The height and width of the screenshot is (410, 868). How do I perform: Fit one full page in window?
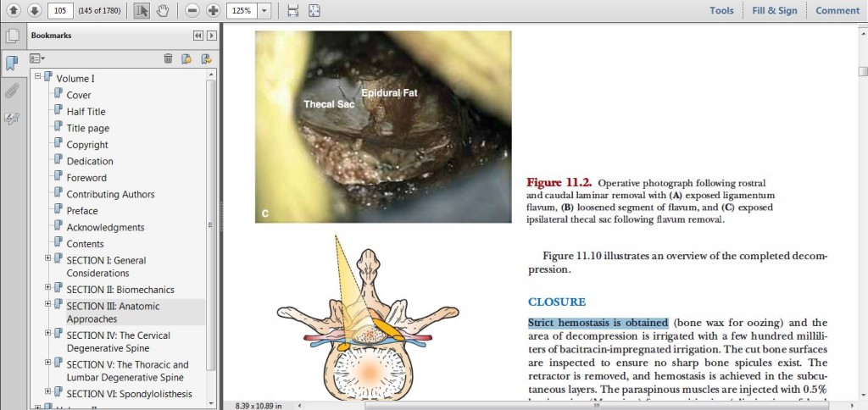(314, 10)
